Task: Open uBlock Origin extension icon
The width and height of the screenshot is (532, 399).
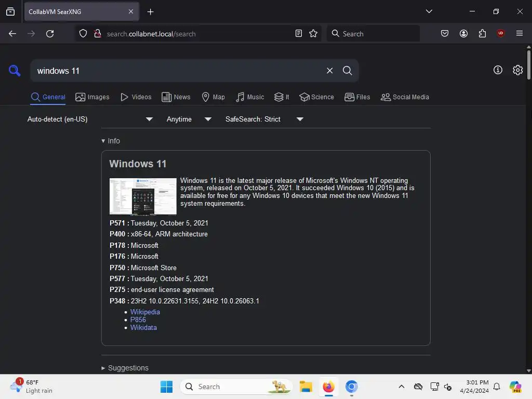Action: pos(500,33)
